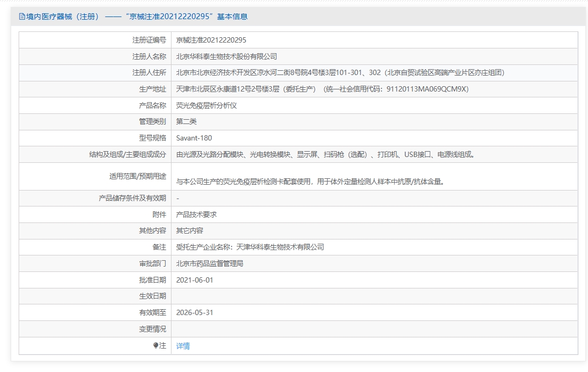Viewport: 588px width, 372px height.
Task: Click approval date 2021-06-01
Action: click(194, 280)
